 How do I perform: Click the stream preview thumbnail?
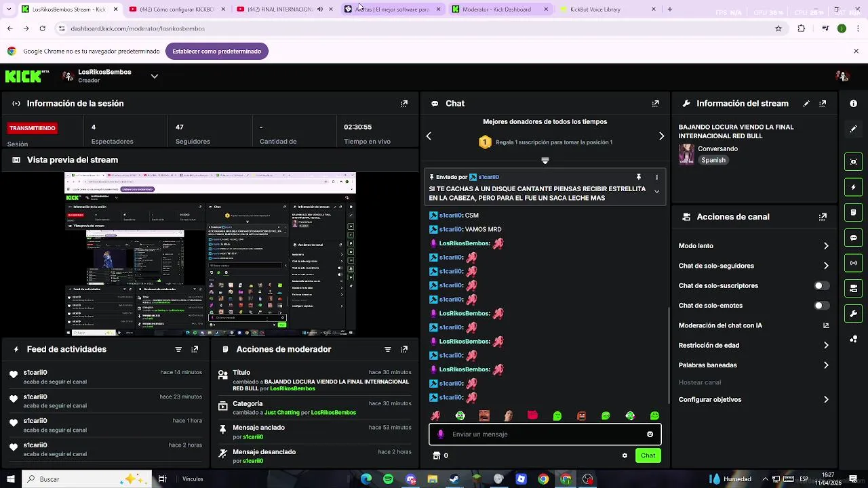tap(210, 254)
